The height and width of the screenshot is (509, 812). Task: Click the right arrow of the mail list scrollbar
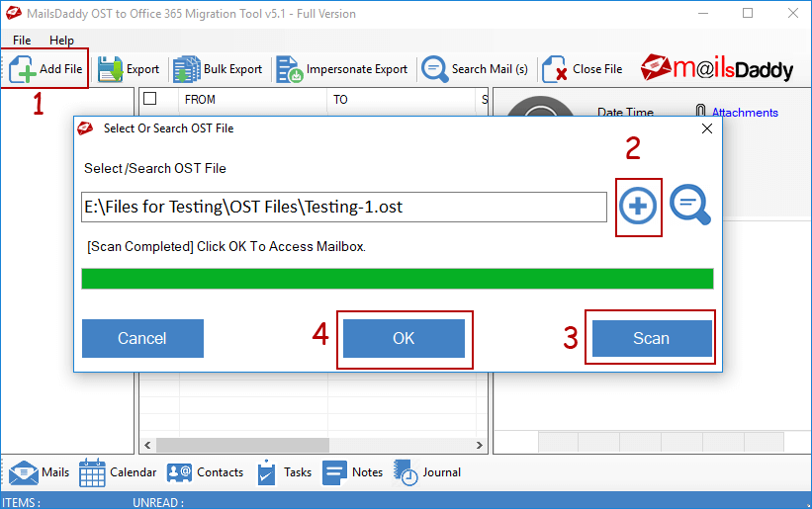click(480, 445)
